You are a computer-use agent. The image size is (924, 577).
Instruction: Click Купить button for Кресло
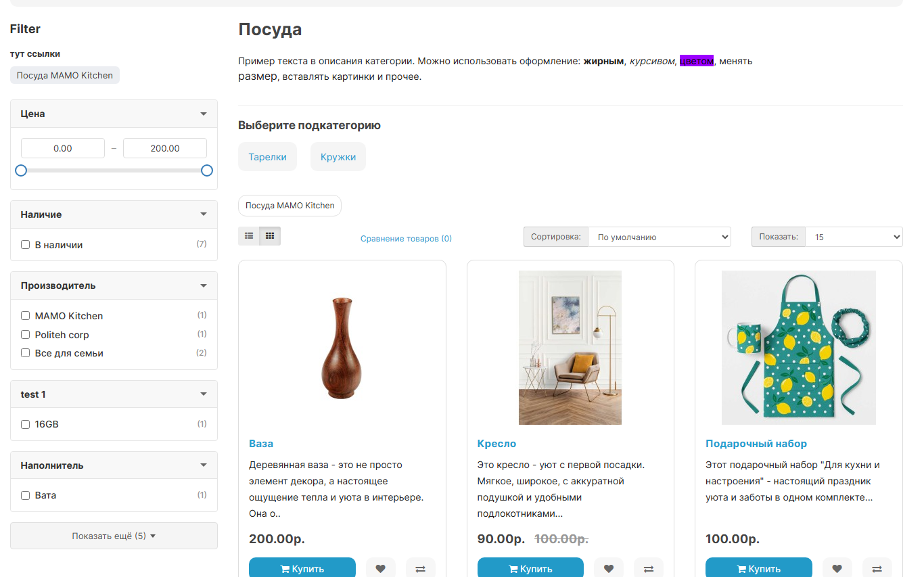pos(530,568)
